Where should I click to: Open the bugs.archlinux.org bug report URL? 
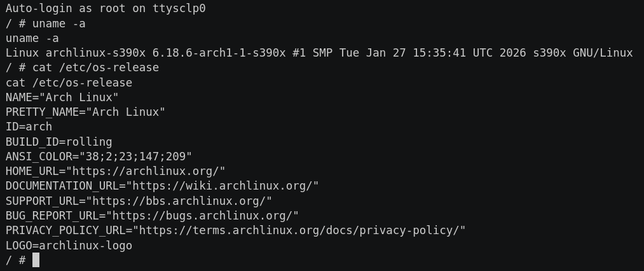pyautogui.click(x=202, y=216)
